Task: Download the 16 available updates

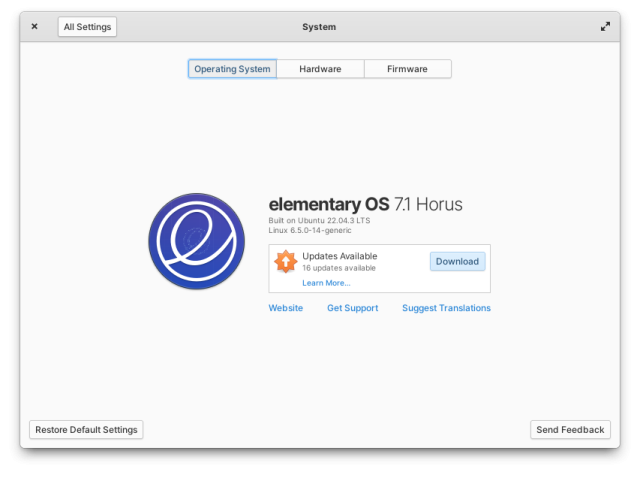Action: coord(457,261)
